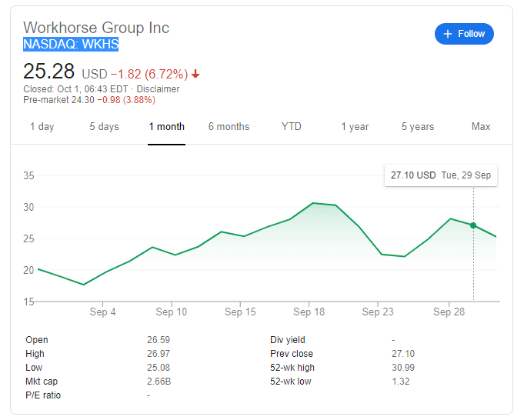Click the green data point on chart

click(x=473, y=225)
